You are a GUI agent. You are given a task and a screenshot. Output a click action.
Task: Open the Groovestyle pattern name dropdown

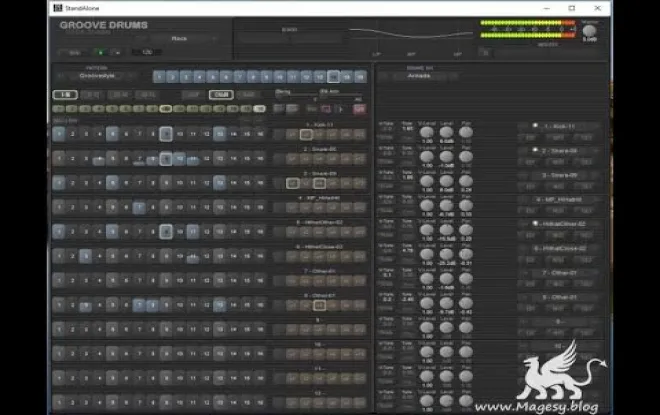(97, 76)
